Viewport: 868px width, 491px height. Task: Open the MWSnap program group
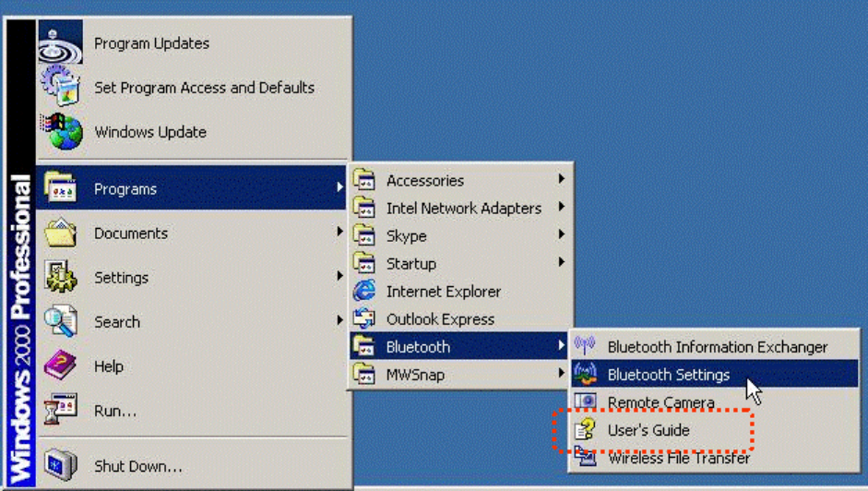[459, 374]
